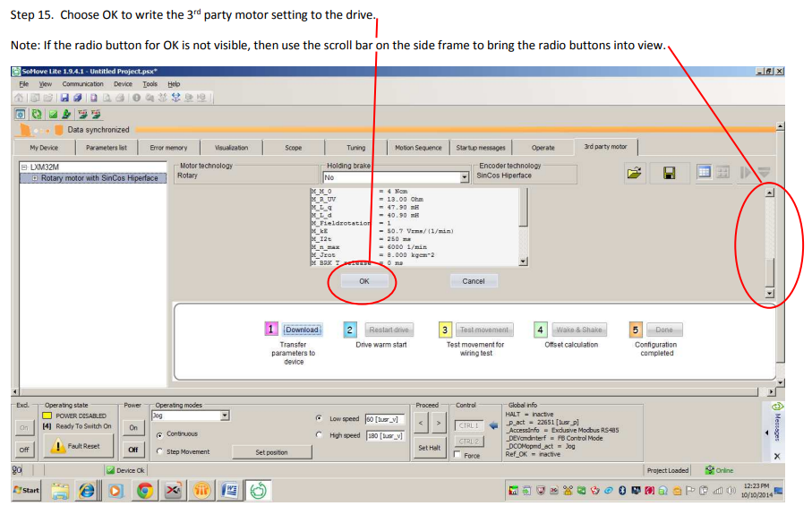
Task: Open the Communication menu
Action: (82, 83)
